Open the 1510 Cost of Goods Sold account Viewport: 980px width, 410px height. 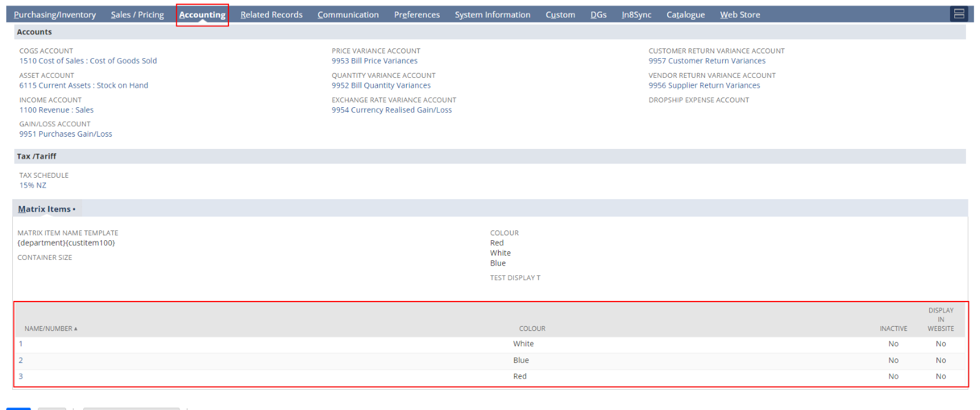click(88, 61)
